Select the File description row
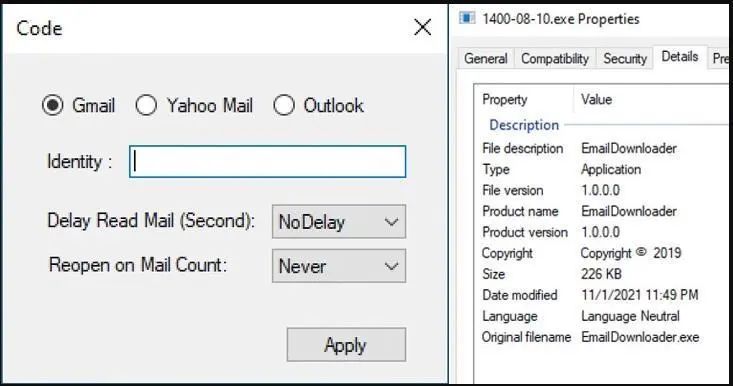The image size is (733, 386). point(602,149)
